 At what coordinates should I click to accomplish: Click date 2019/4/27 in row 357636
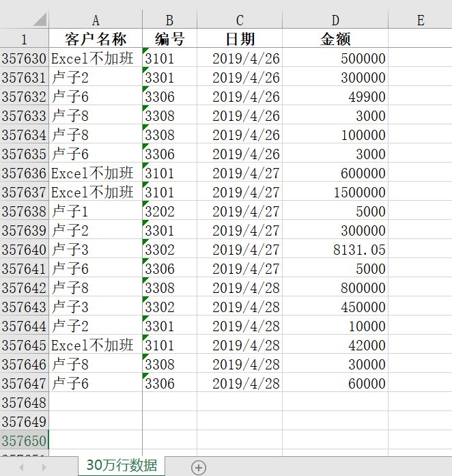[240, 172]
